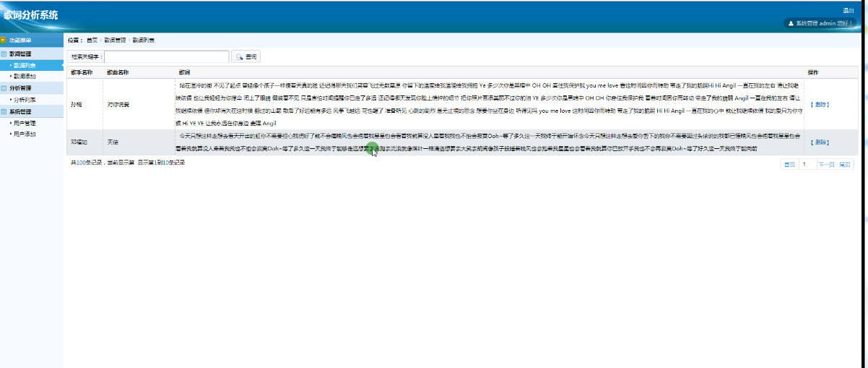Click 首页 in the breadcrumb
868x368 pixels.
[x=92, y=40]
